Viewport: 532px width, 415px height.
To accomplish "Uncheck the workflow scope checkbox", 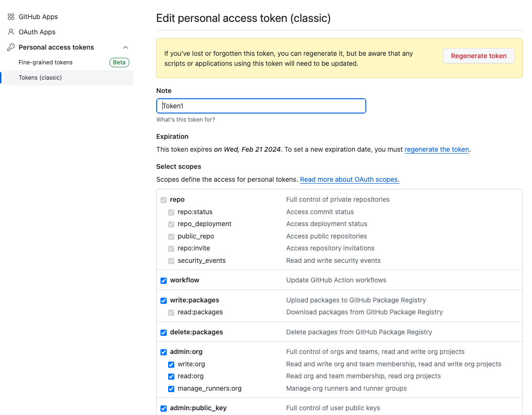I will (x=163, y=280).
